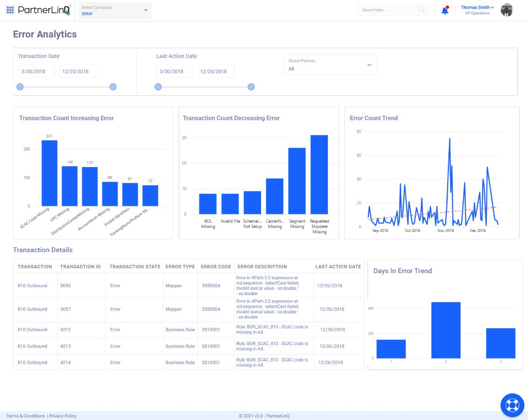The height and width of the screenshot is (420, 528).
Task: Click the Transaction Date start date field
Action: (x=36, y=72)
